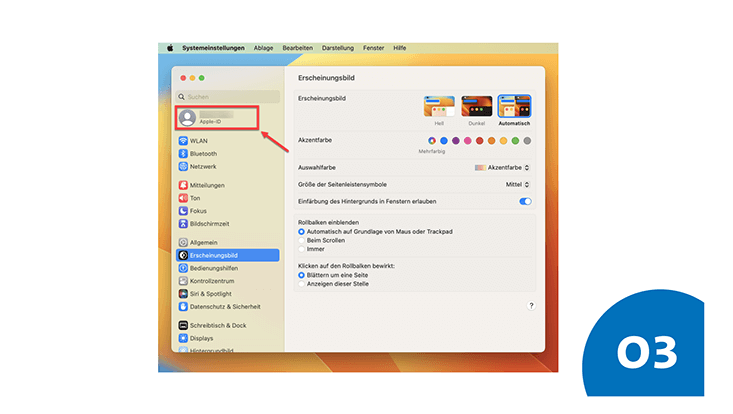Minimize window with yellow button

coord(192,78)
